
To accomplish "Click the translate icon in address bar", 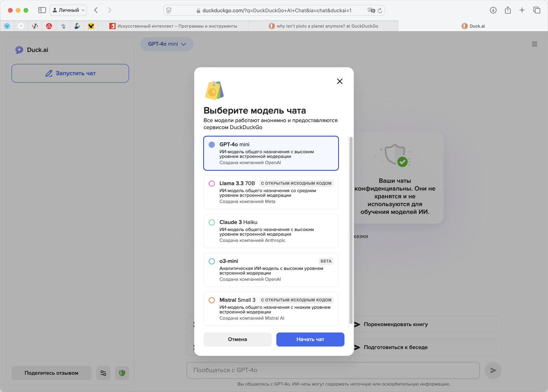I will coord(371,11).
